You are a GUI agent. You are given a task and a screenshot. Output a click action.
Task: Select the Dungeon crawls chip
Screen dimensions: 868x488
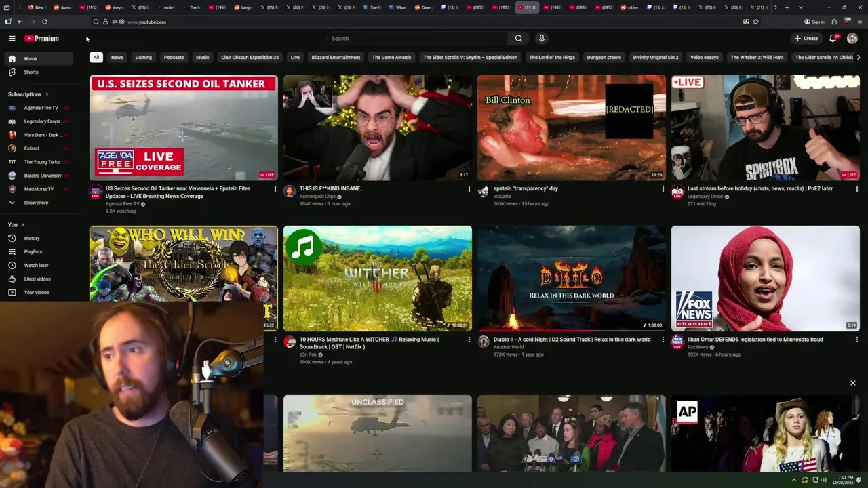click(604, 58)
